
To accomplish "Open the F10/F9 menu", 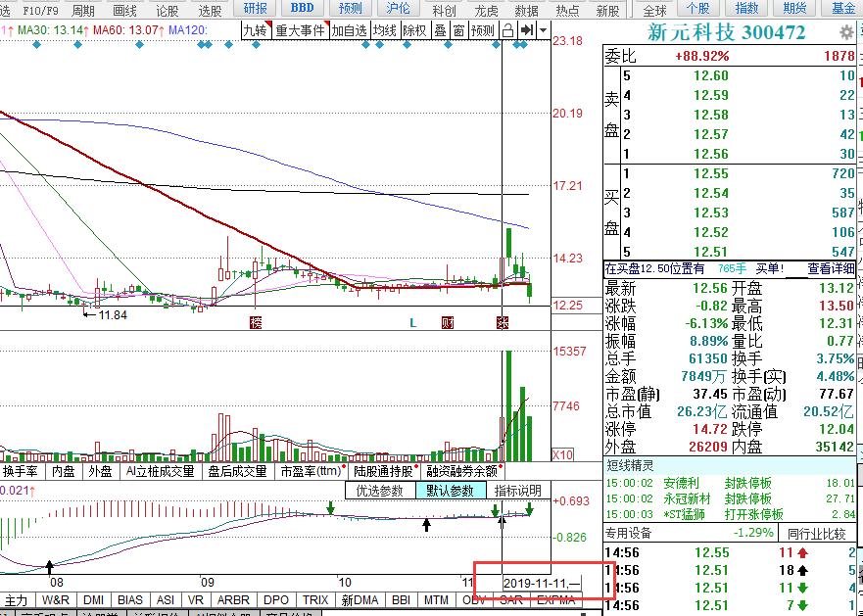I will pyautogui.click(x=40, y=10).
